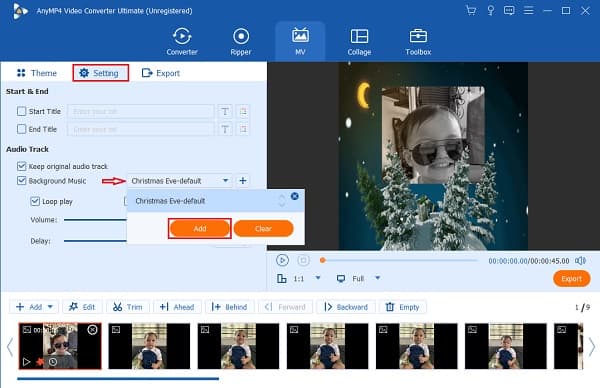Click the register key icon
Screen dimensions: 600x388
pyautogui.click(x=490, y=10)
